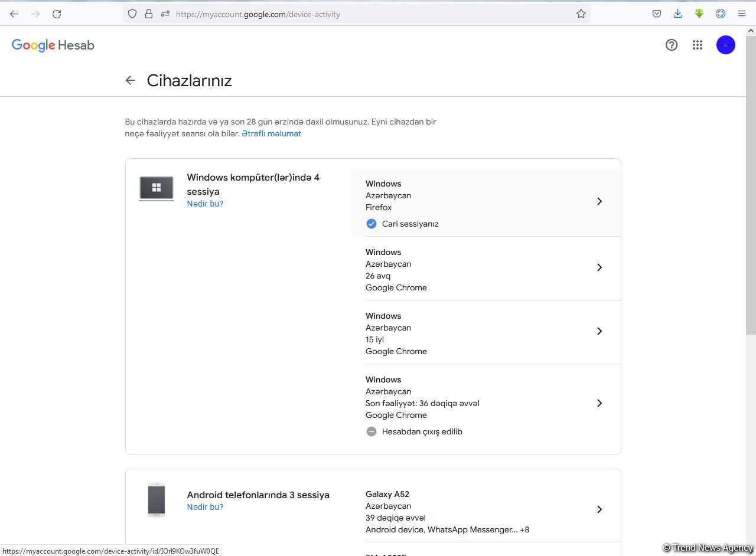Click the Cari sessiyanız blue checkmark icon
Image resolution: width=756 pixels, height=556 pixels.
point(372,224)
